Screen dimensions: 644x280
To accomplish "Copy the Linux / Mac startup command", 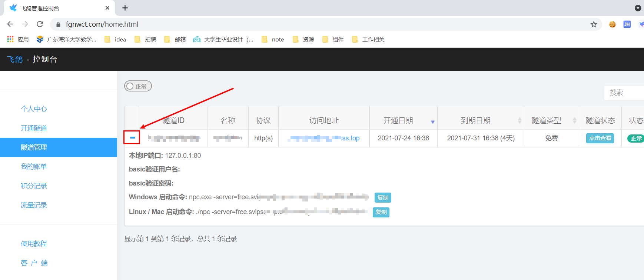I will coord(381,212).
